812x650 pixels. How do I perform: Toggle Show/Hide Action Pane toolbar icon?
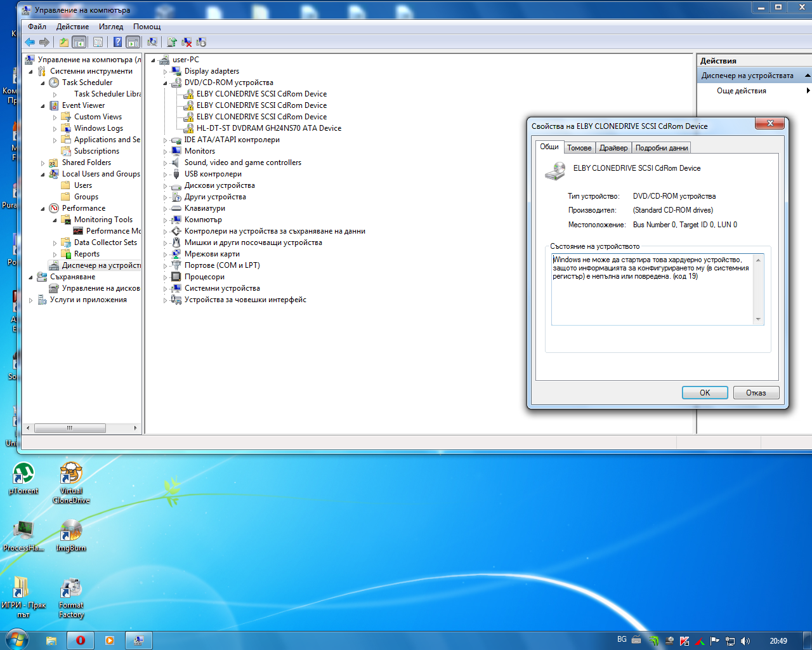point(133,42)
